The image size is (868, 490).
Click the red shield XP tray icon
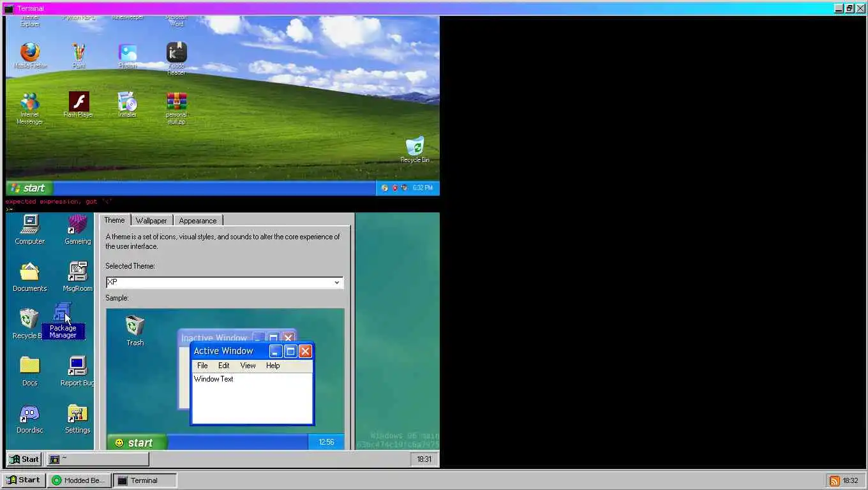point(395,188)
